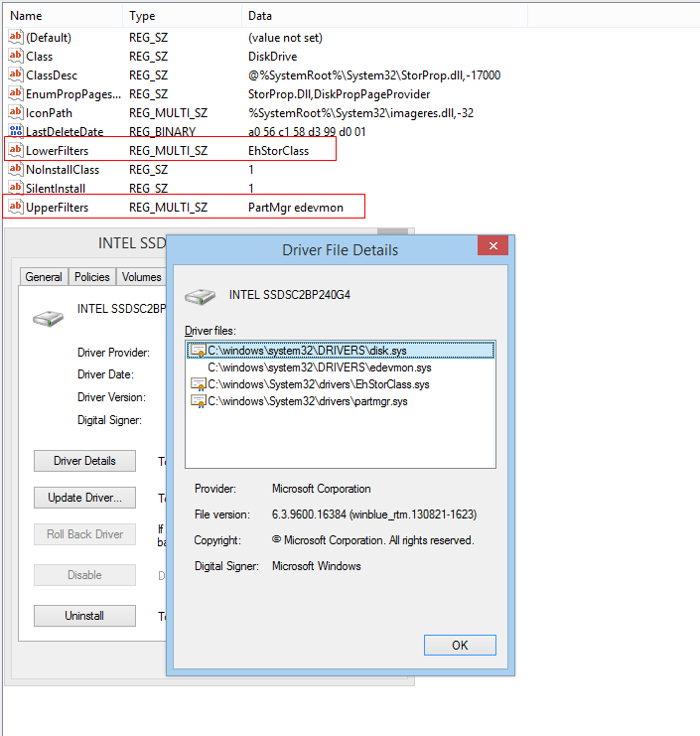Click the (Default) registry value icon
The height and width of the screenshot is (736, 700).
pyautogui.click(x=16, y=37)
